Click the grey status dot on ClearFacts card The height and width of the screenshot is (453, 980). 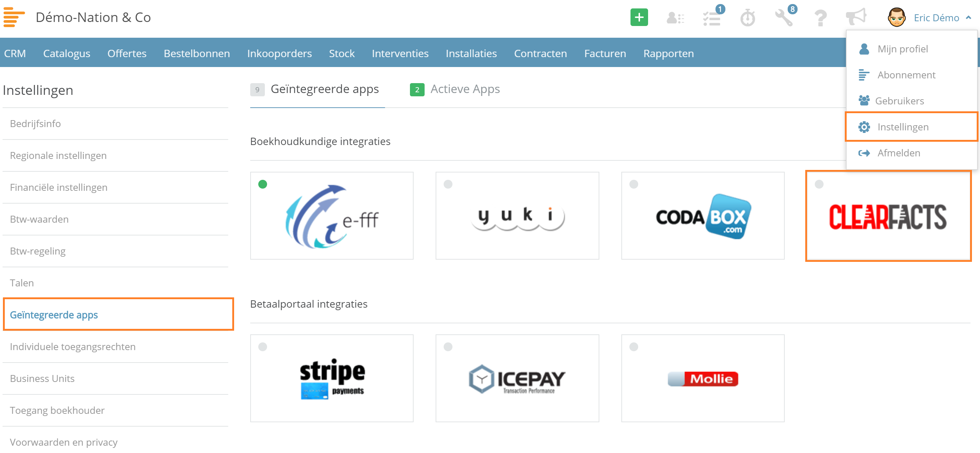click(x=819, y=185)
